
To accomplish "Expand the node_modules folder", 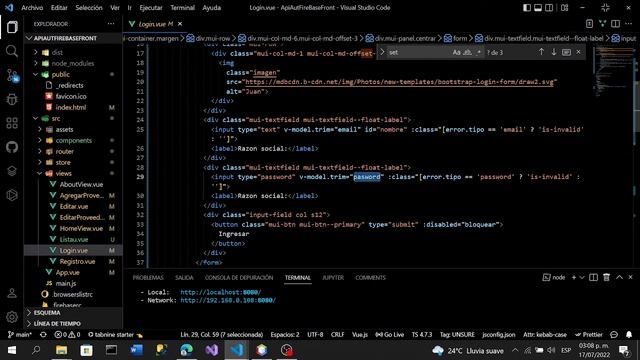I will [73, 63].
